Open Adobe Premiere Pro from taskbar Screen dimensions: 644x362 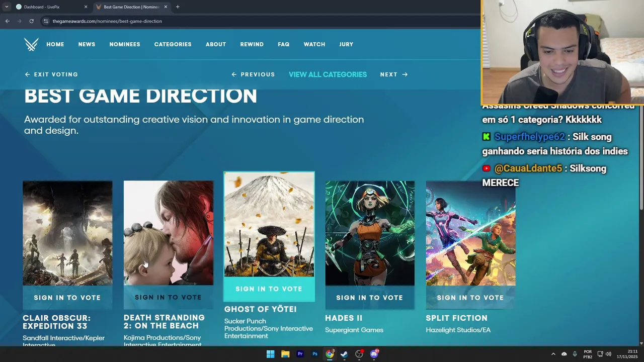300,354
